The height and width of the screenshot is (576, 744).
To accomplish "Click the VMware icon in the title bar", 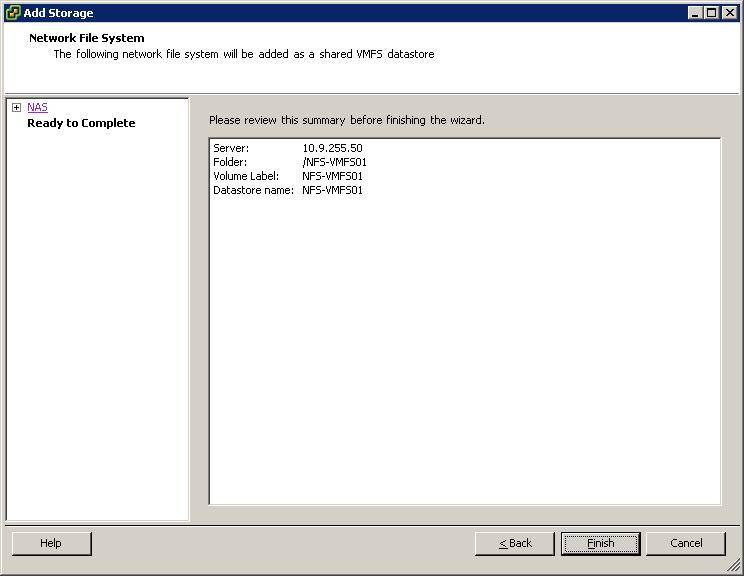I will tap(12, 13).
